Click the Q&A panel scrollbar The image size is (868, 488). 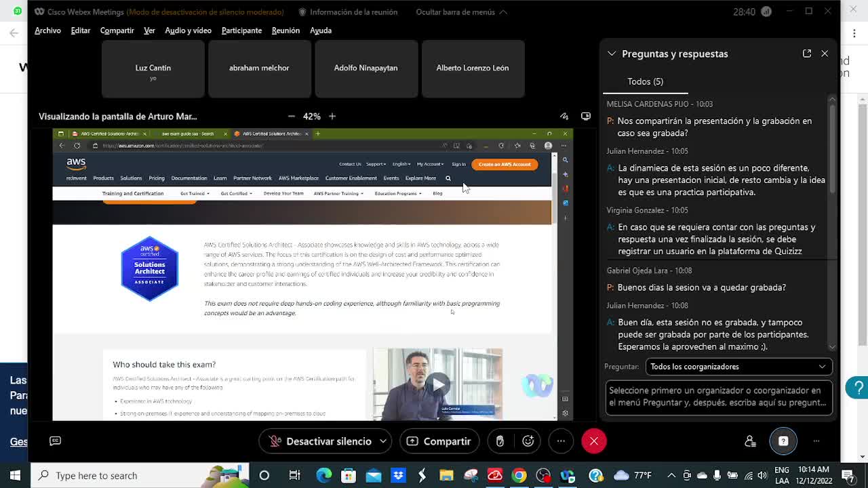pyautogui.click(x=833, y=224)
